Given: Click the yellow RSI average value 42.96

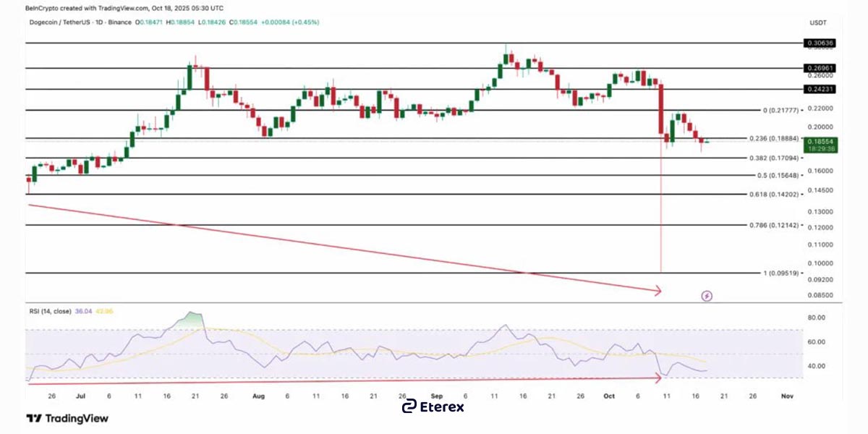Looking at the screenshot, I should tap(105, 311).
